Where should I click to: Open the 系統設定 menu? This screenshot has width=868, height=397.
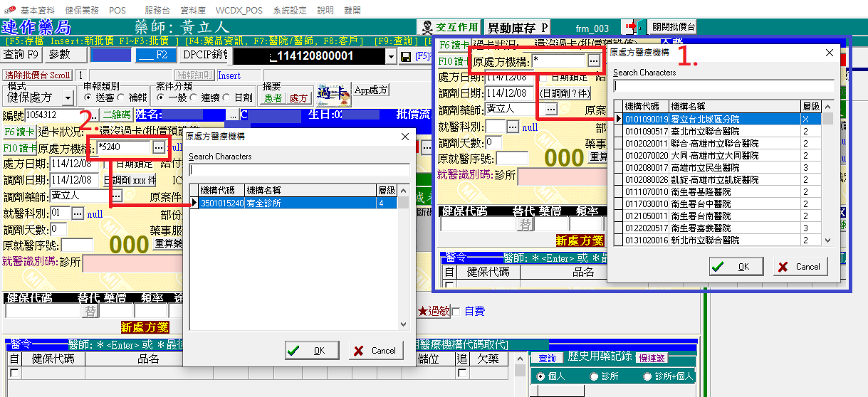pos(290,11)
